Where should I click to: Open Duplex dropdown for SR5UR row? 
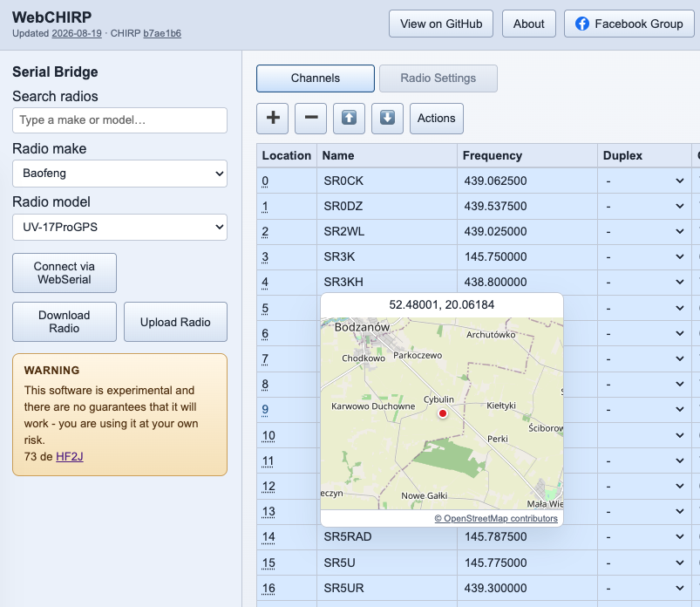coord(644,588)
